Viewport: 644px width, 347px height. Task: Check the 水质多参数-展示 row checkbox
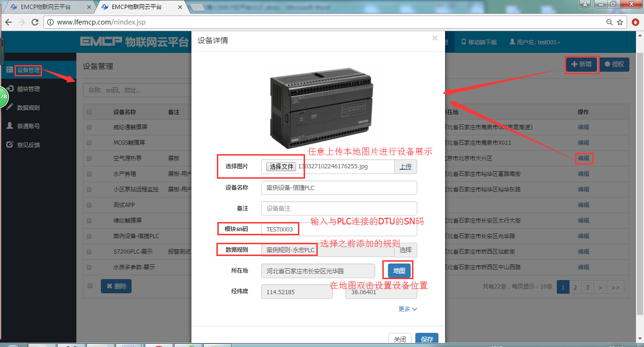(89, 267)
